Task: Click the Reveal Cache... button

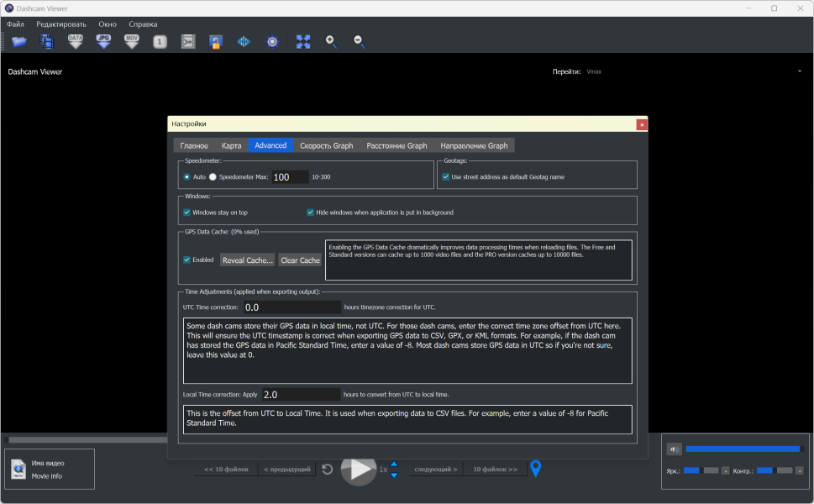Action: 247,260
